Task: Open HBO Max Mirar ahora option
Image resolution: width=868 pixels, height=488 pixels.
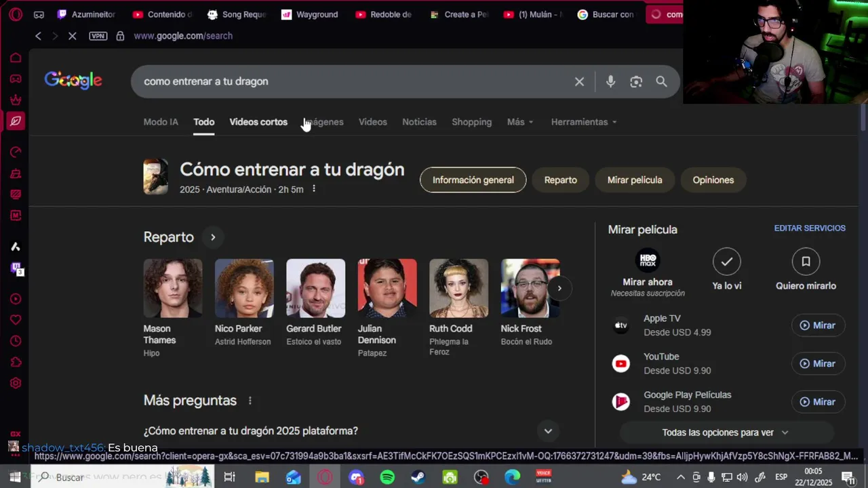Action: [x=648, y=272]
